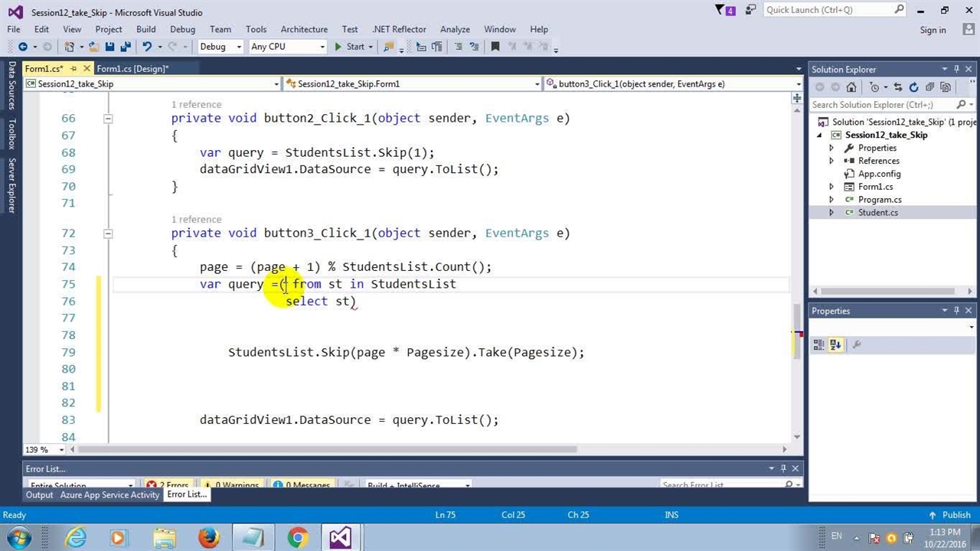Image resolution: width=980 pixels, height=551 pixels.
Task: Switch to the Form1.cs [Design] tab
Action: (132, 69)
